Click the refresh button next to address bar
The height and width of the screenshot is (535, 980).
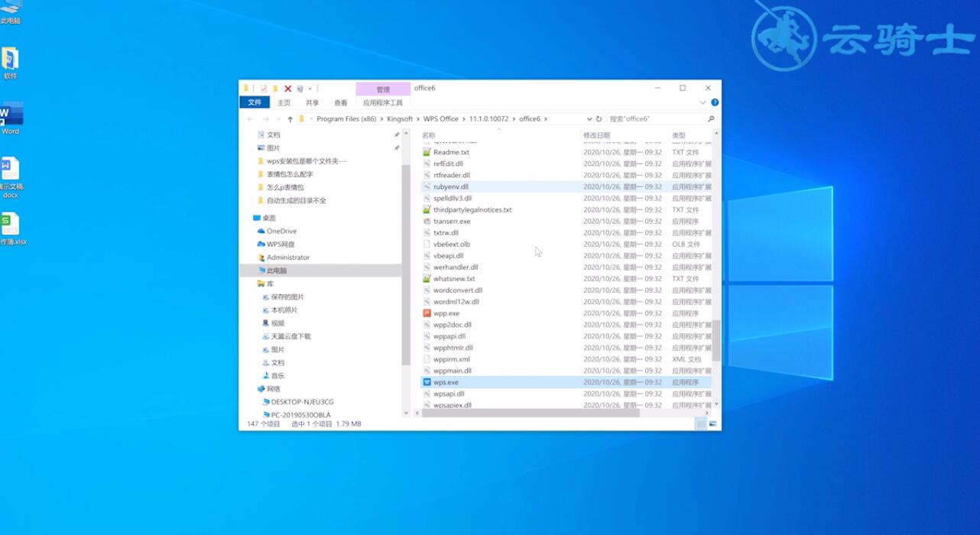[x=599, y=119]
